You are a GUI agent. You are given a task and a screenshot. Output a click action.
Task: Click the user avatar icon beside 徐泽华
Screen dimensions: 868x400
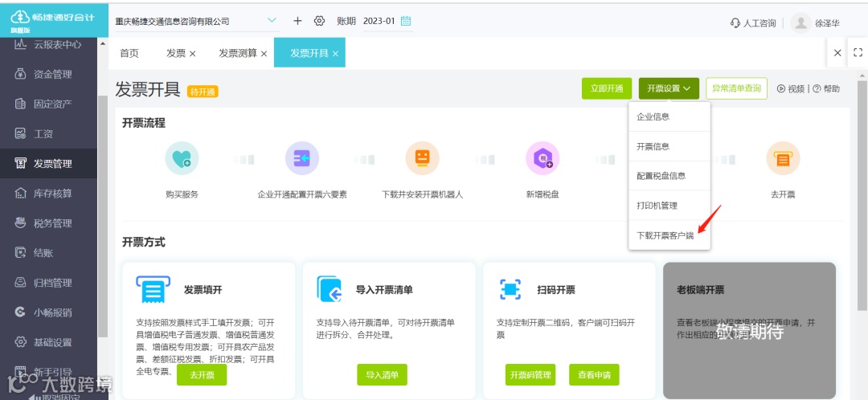(x=800, y=23)
